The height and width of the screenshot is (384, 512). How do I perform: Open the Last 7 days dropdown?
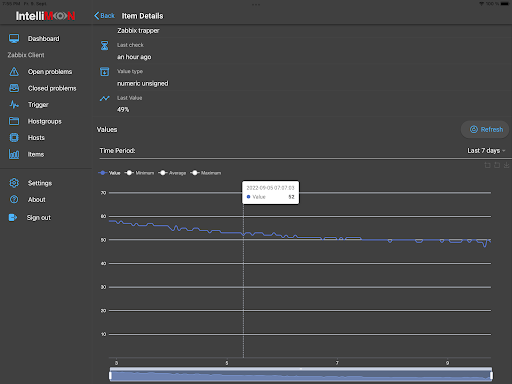(x=486, y=151)
